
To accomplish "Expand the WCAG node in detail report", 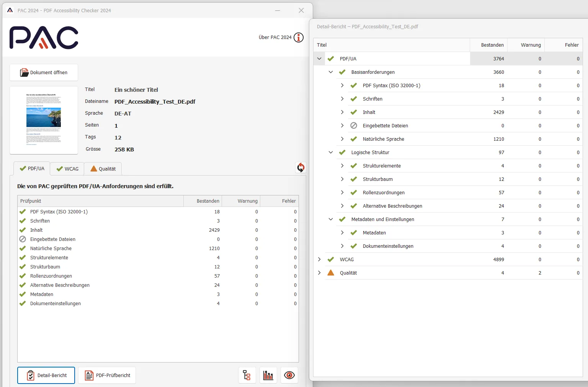I will pos(319,259).
